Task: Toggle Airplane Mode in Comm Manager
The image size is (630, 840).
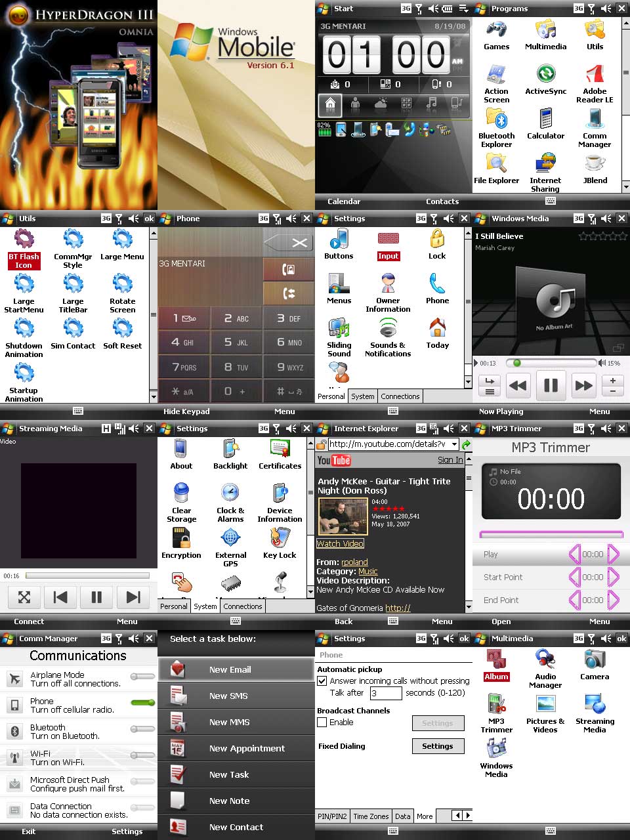Action: [142, 677]
